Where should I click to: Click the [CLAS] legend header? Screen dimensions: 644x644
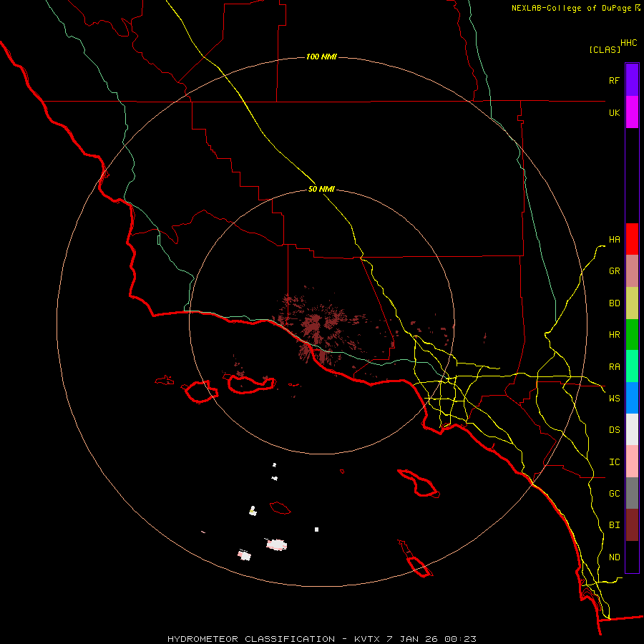pyautogui.click(x=605, y=49)
